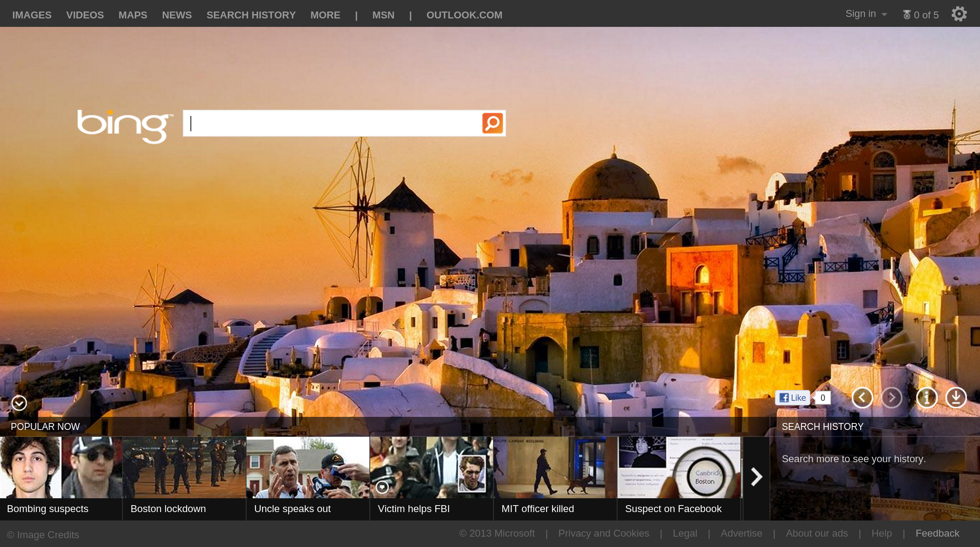Open About our ads link
The height and width of the screenshot is (547, 980).
[x=817, y=534]
